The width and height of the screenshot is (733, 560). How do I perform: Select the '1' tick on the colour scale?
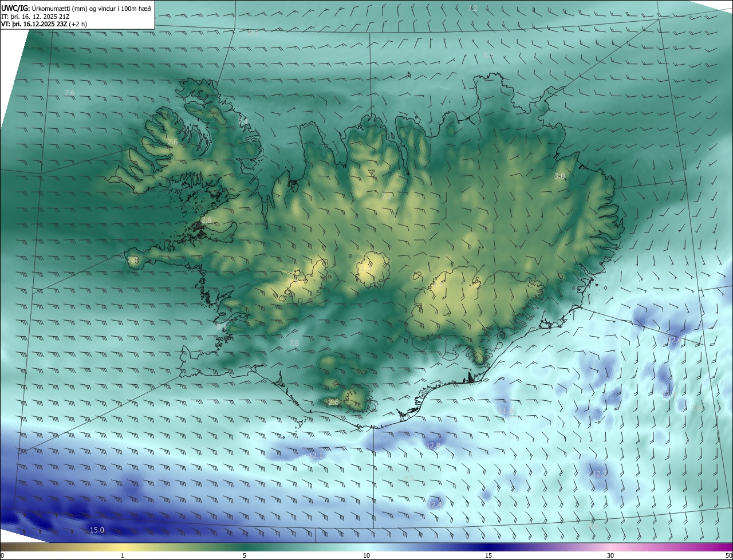[123, 555]
